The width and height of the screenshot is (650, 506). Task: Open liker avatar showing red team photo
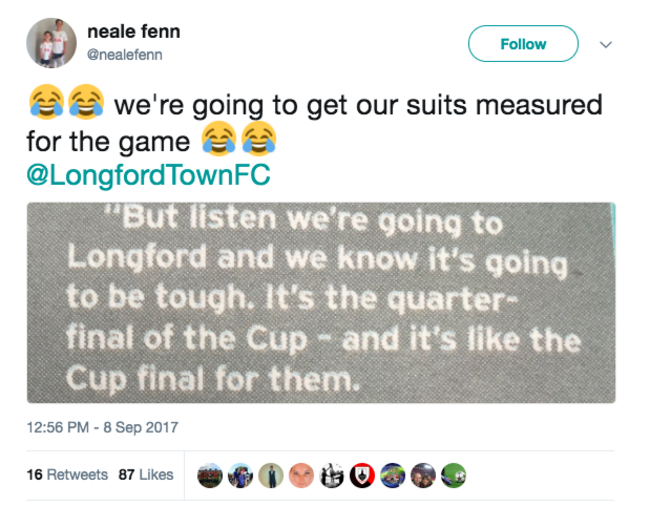pos(210,475)
